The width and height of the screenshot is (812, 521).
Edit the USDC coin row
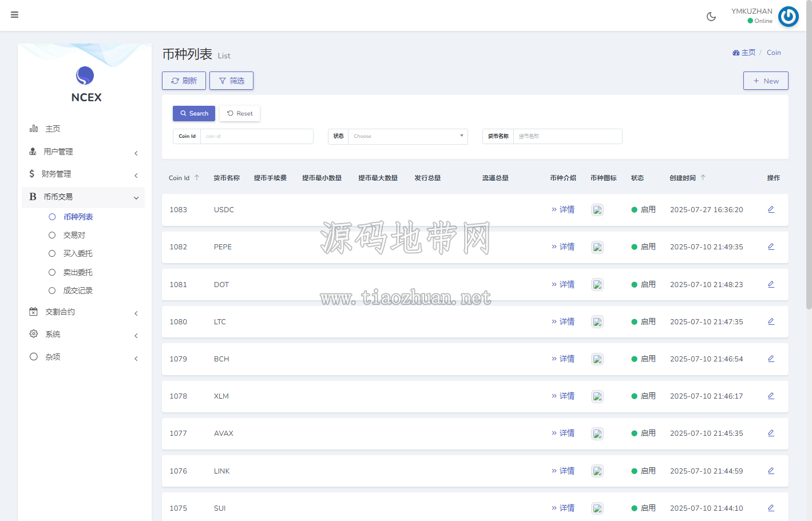point(771,209)
